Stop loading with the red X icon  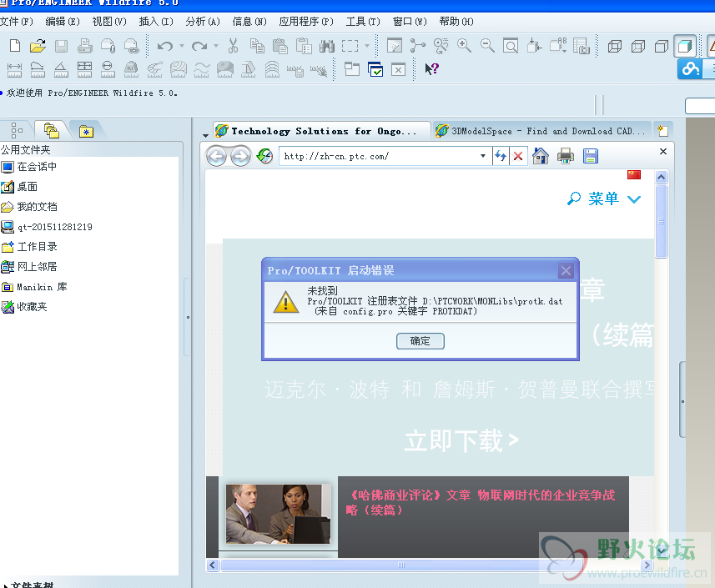click(518, 156)
